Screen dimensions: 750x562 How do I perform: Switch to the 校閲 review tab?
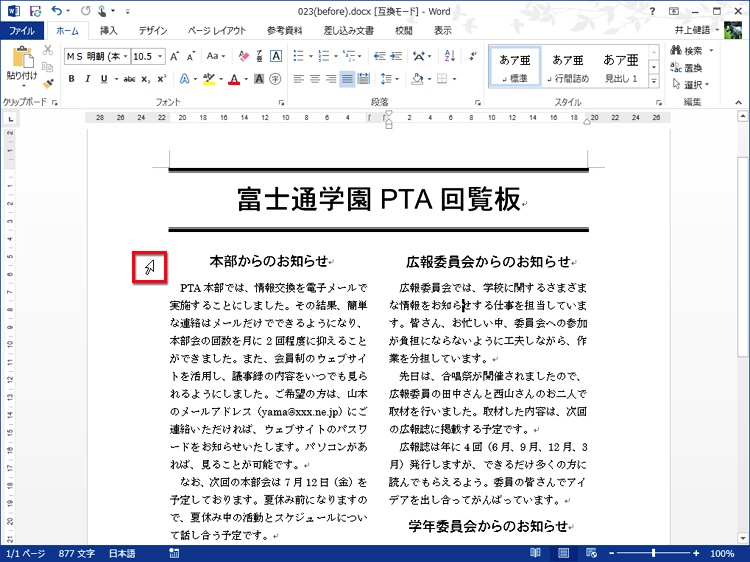[x=404, y=31]
